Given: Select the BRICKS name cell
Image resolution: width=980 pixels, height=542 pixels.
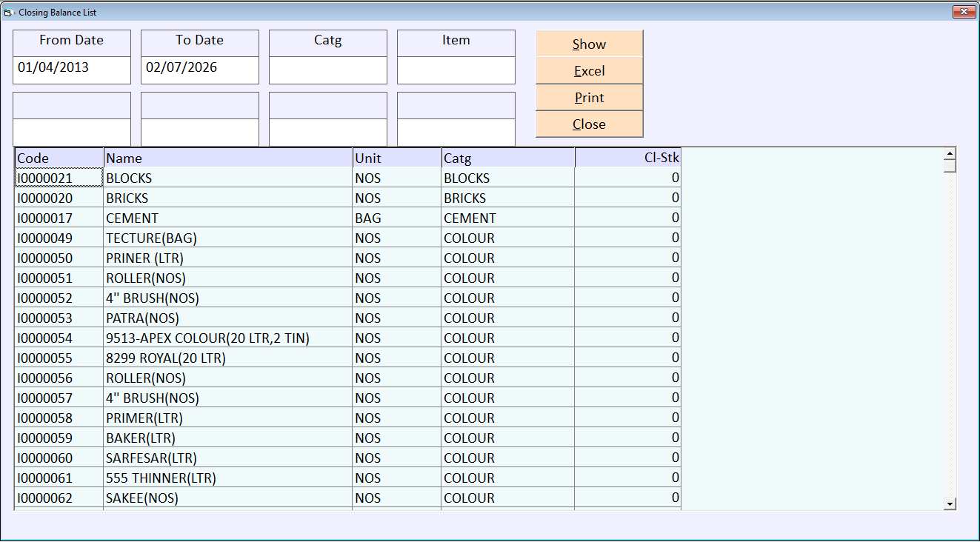Looking at the screenshot, I should click(x=228, y=198).
